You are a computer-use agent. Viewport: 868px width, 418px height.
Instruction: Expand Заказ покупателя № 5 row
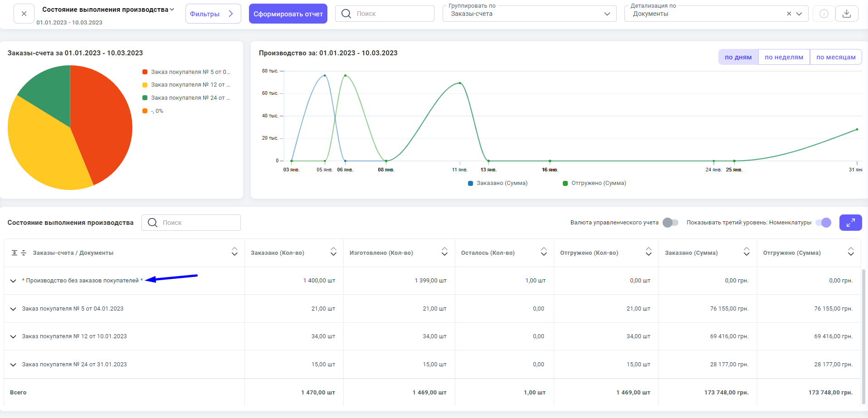click(13, 309)
